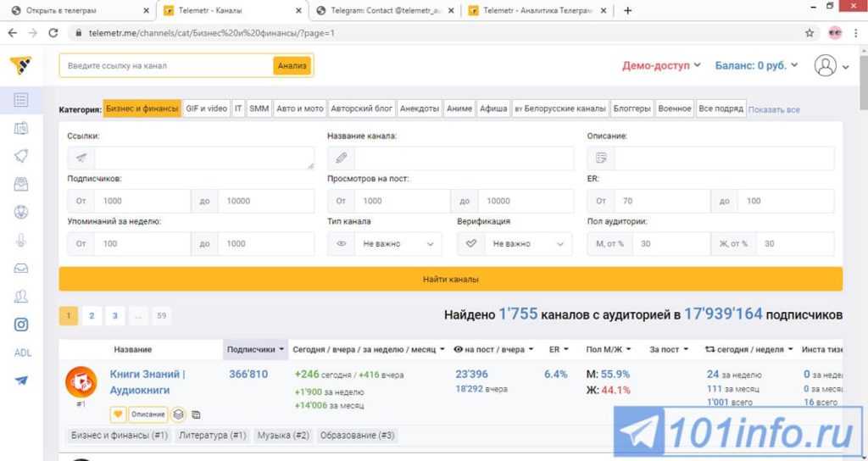Click the heart favorite icon for Книги Знаний

pos(118,414)
